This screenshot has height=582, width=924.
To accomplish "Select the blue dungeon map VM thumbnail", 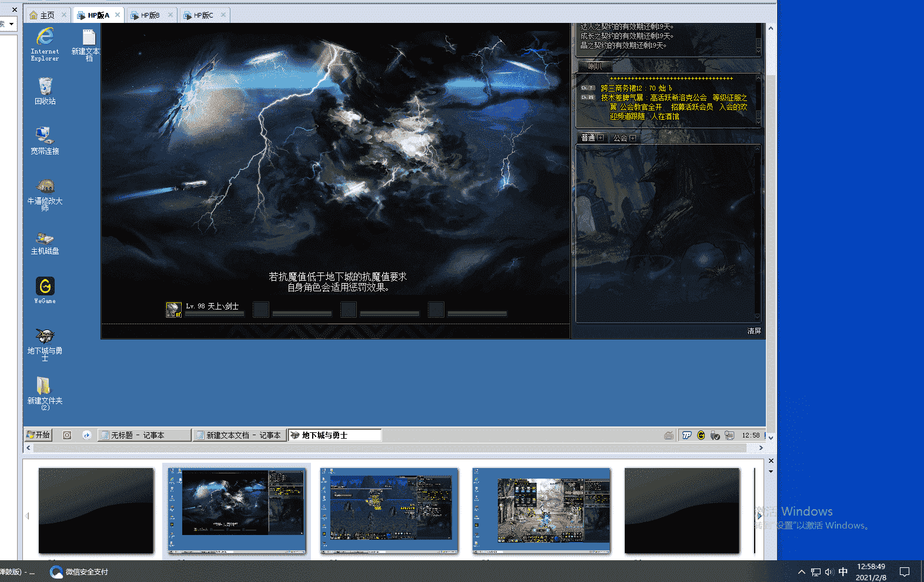I will point(389,510).
